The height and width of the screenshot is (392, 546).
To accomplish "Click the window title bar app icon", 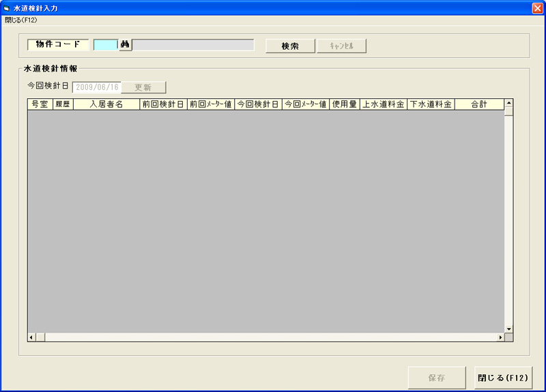I will click(6, 8).
